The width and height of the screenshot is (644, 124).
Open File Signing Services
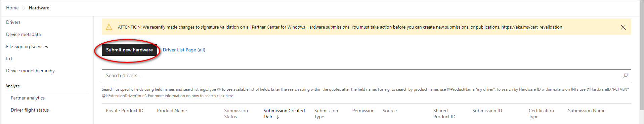pyautogui.click(x=27, y=46)
